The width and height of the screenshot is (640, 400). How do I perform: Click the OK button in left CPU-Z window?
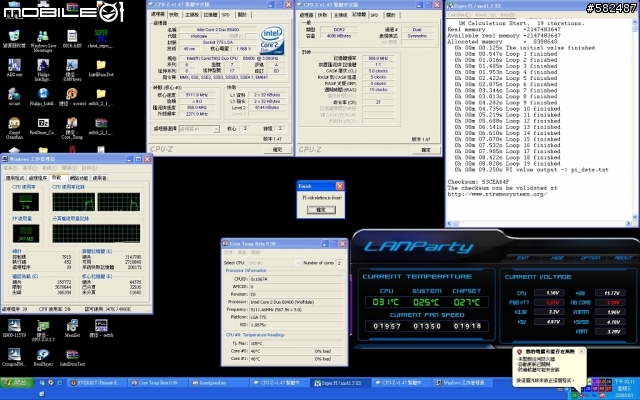click(277, 150)
